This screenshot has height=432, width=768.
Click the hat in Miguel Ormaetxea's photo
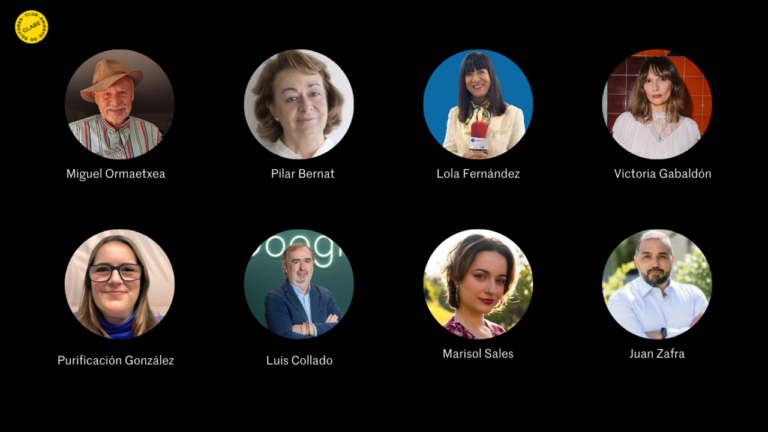112,77
